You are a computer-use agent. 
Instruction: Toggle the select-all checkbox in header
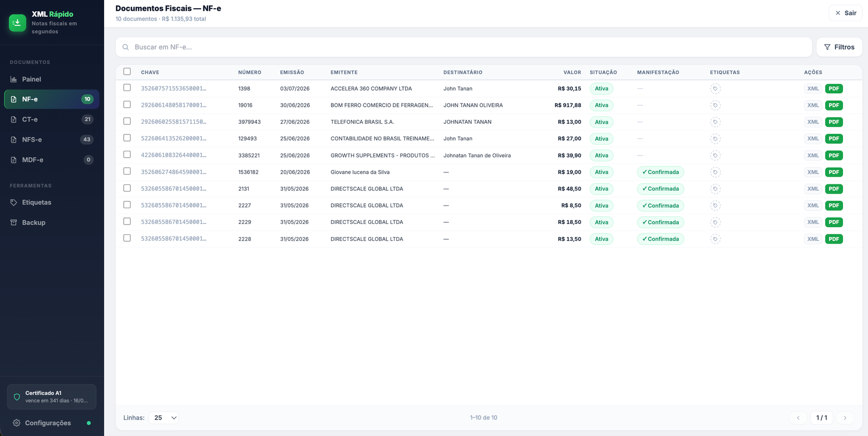(127, 72)
